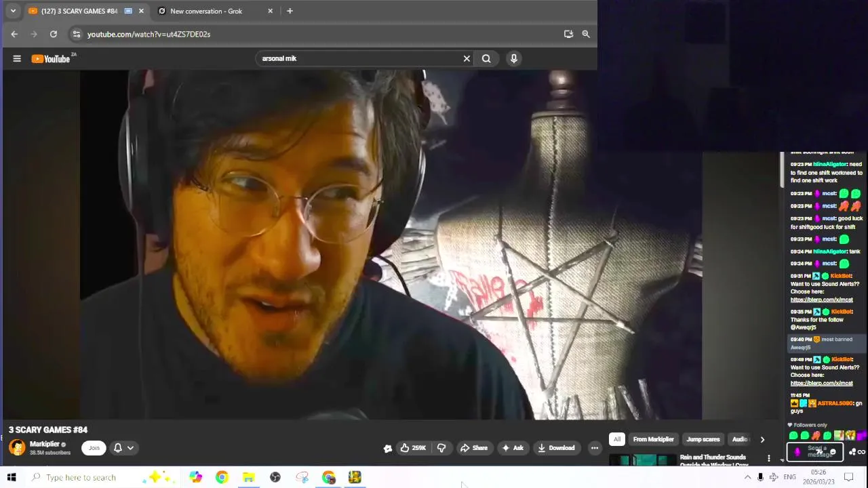The image size is (868, 488).
Task: Download the video
Action: [556, 447]
